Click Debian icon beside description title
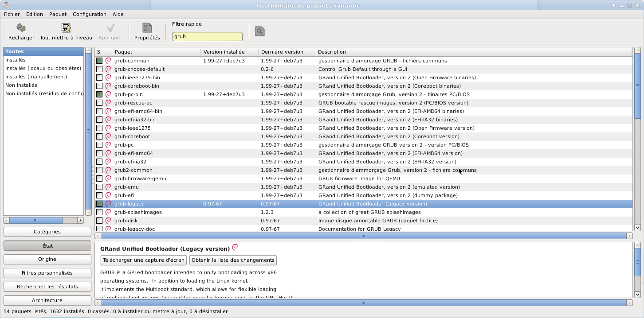Screen dimensions: 644x318 235,248
